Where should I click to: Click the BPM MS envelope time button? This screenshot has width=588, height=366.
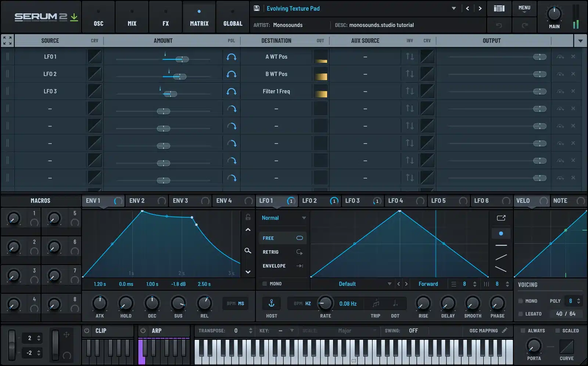(x=236, y=303)
